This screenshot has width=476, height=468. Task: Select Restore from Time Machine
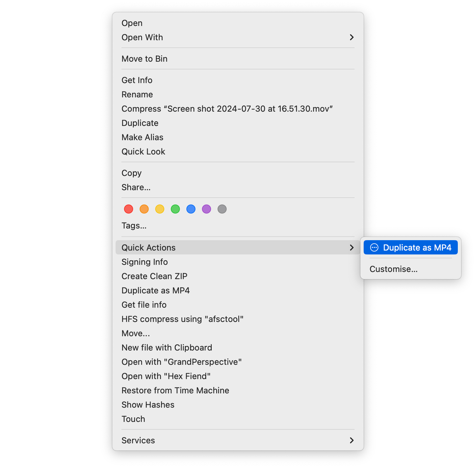point(175,390)
